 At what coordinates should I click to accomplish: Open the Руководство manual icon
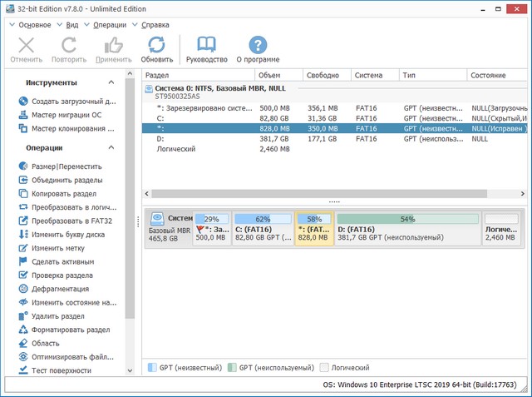coord(206,45)
